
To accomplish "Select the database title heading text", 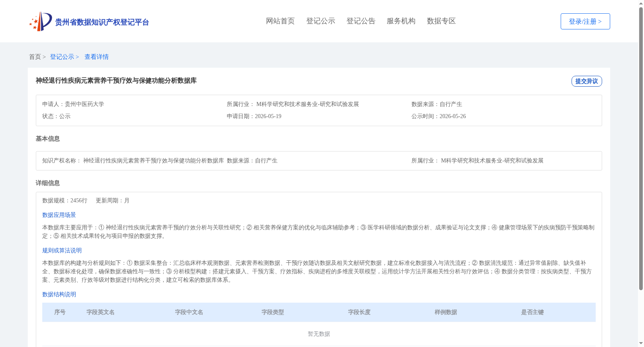I will point(116,81).
